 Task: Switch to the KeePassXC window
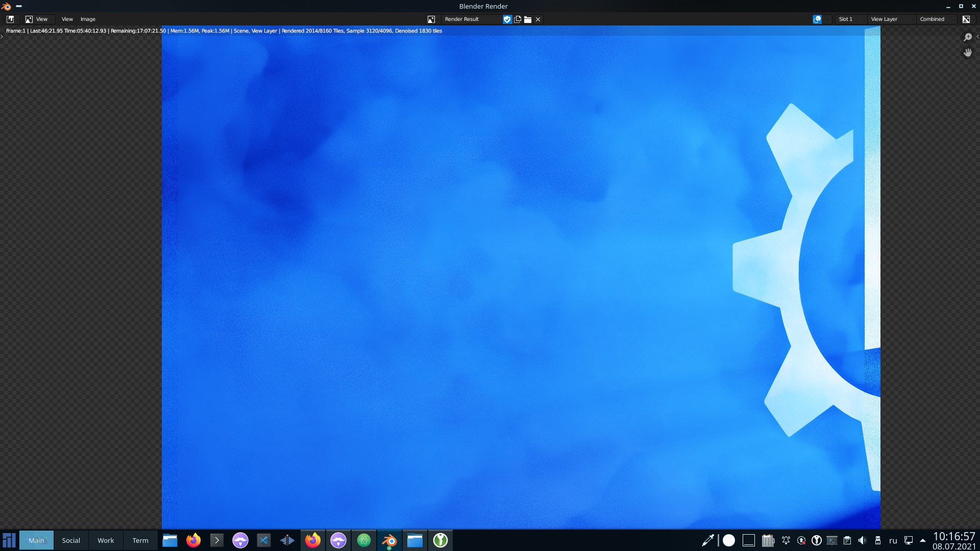[x=440, y=540]
